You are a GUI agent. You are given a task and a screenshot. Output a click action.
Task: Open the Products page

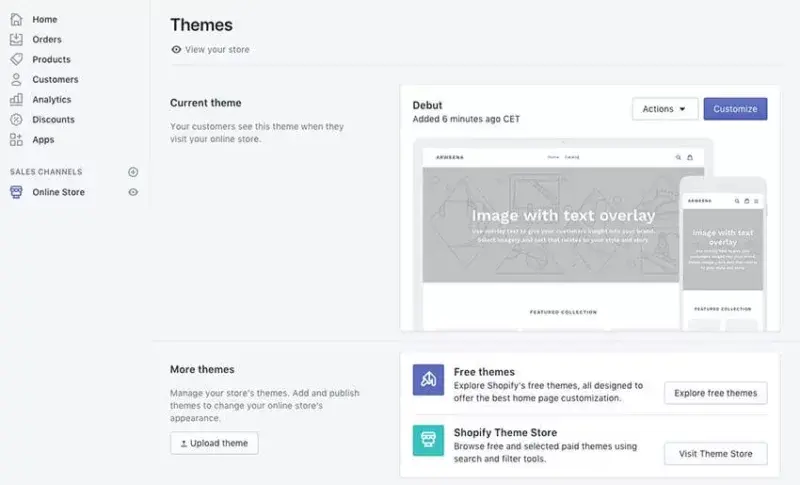coord(52,59)
